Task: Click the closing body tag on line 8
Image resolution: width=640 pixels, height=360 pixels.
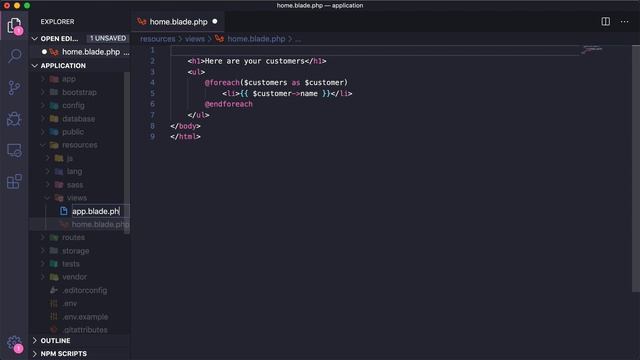Action: point(185,126)
